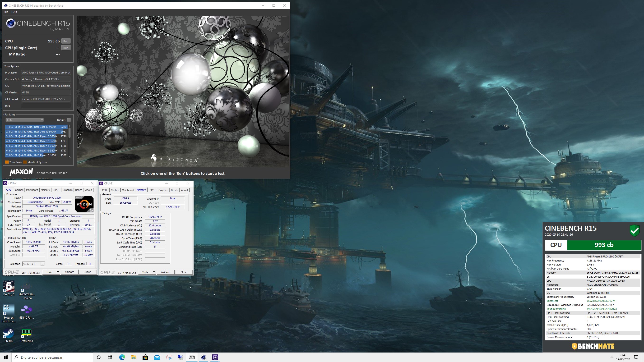Open the notification center icon
The height and width of the screenshot is (362, 644).
point(636,357)
